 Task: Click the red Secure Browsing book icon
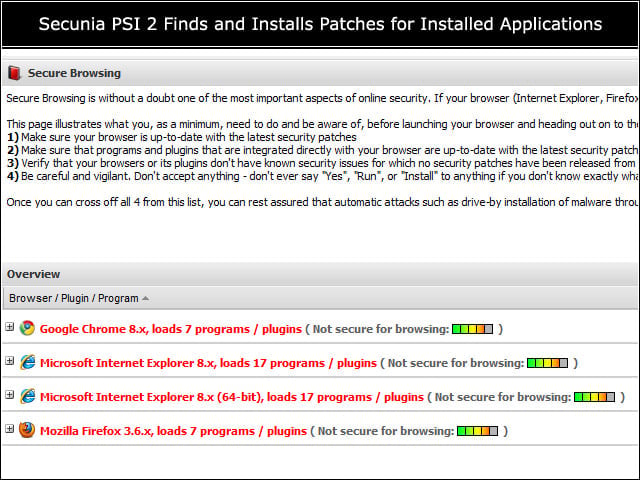[14, 73]
